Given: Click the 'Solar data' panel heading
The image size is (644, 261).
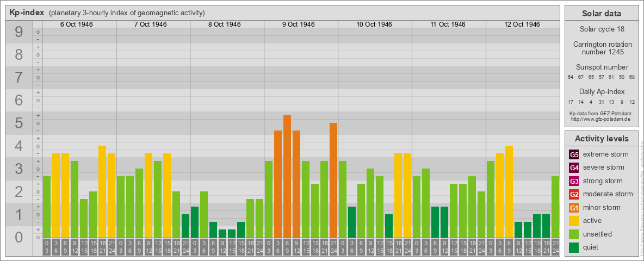Looking at the screenshot, I should pos(602,13).
